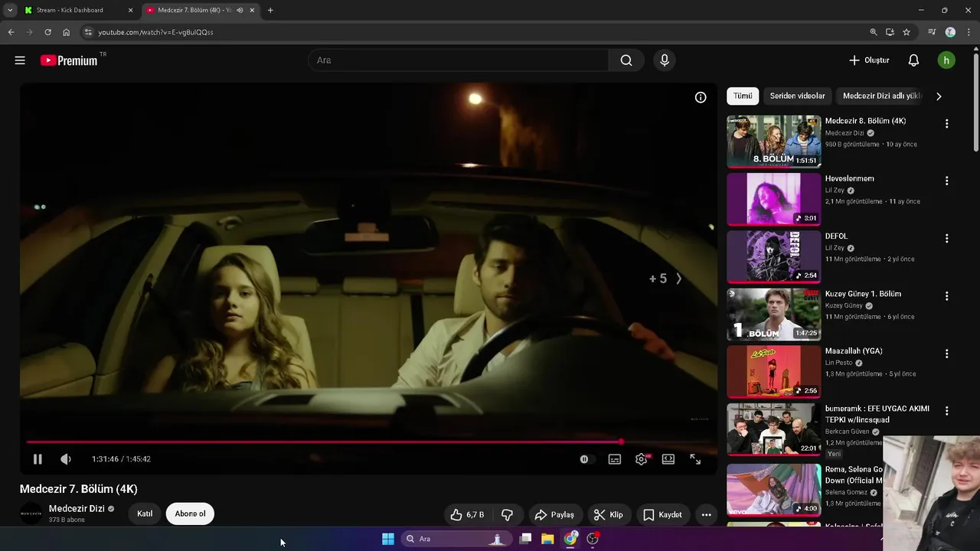980x551 pixels.
Task: Close the Stream - Kick Dashboard tab
Action: pos(130,10)
